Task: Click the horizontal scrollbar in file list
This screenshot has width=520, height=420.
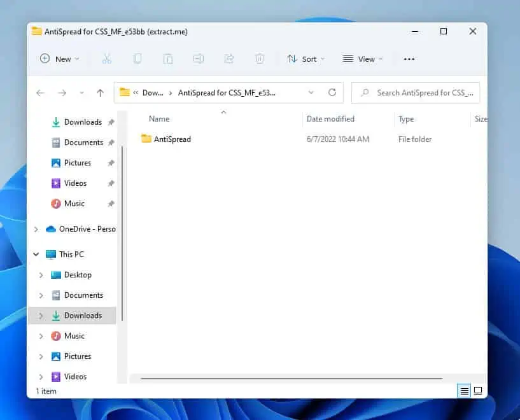Action: point(291,378)
